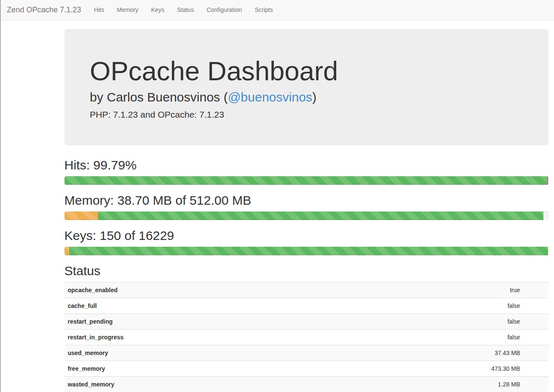
Task: Jump to Status from the navbar
Action: pyautogui.click(x=185, y=10)
